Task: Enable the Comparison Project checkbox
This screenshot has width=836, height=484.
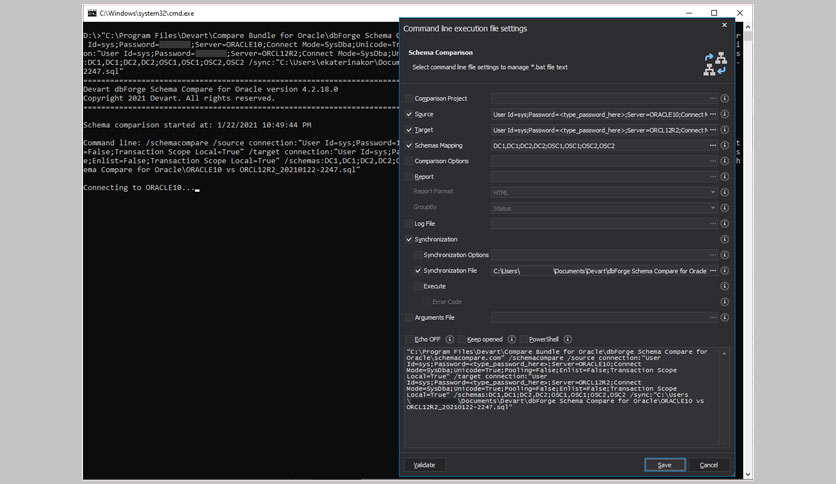Action: tap(409, 99)
